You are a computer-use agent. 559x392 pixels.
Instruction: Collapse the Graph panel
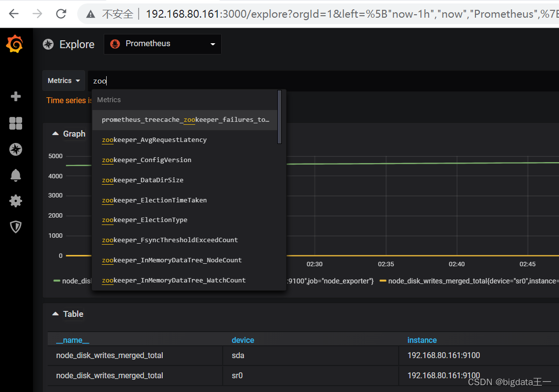[69, 134]
